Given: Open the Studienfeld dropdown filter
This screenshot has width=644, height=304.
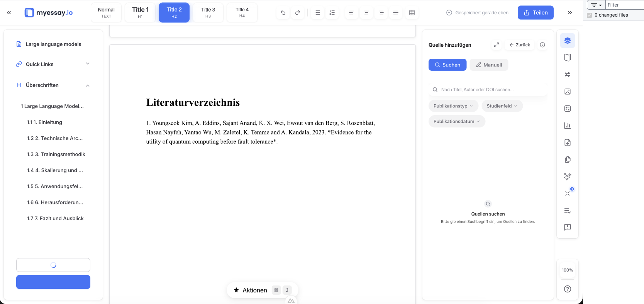Looking at the screenshot, I should pos(502,106).
